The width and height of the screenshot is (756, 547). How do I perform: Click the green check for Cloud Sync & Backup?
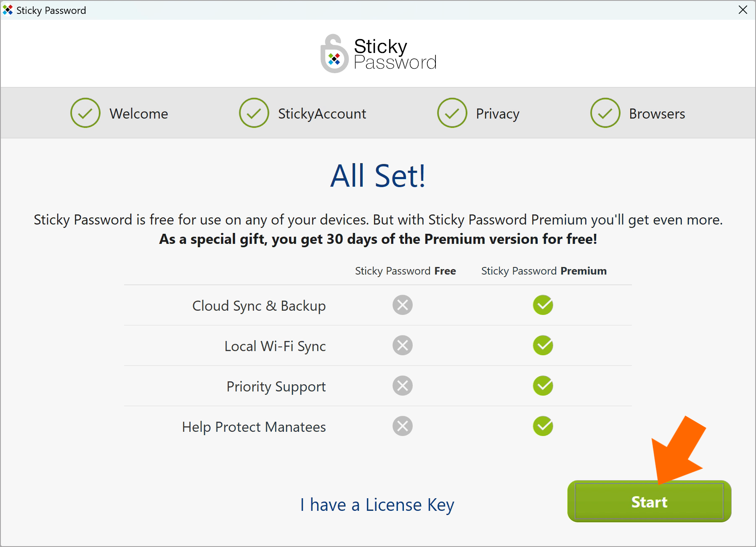click(x=543, y=305)
